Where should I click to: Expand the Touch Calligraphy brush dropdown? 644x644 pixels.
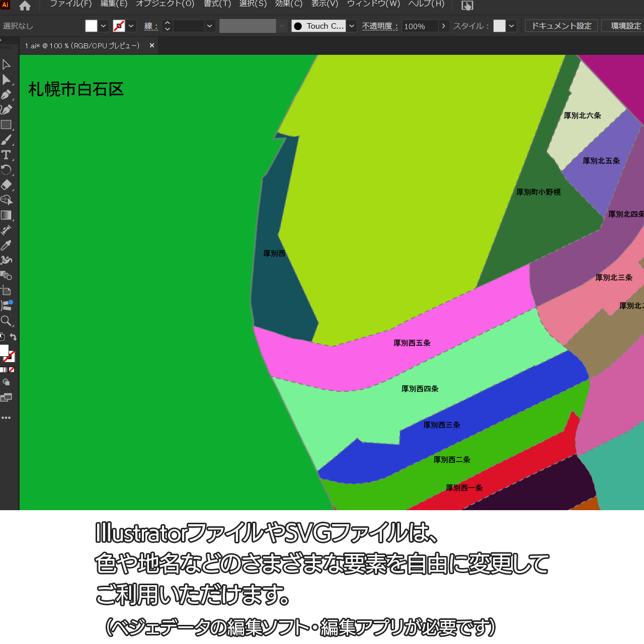pyautogui.click(x=352, y=26)
